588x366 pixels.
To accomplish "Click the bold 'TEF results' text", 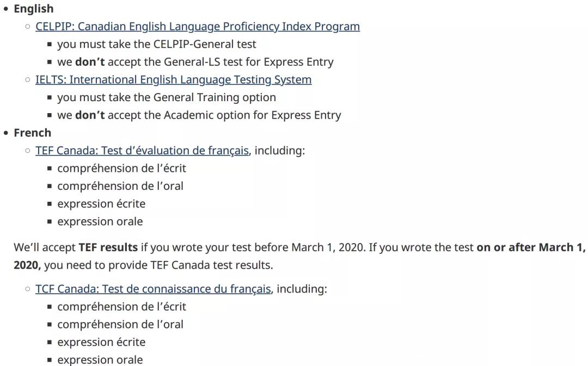I will pyautogui.click(x=108, y=247).
